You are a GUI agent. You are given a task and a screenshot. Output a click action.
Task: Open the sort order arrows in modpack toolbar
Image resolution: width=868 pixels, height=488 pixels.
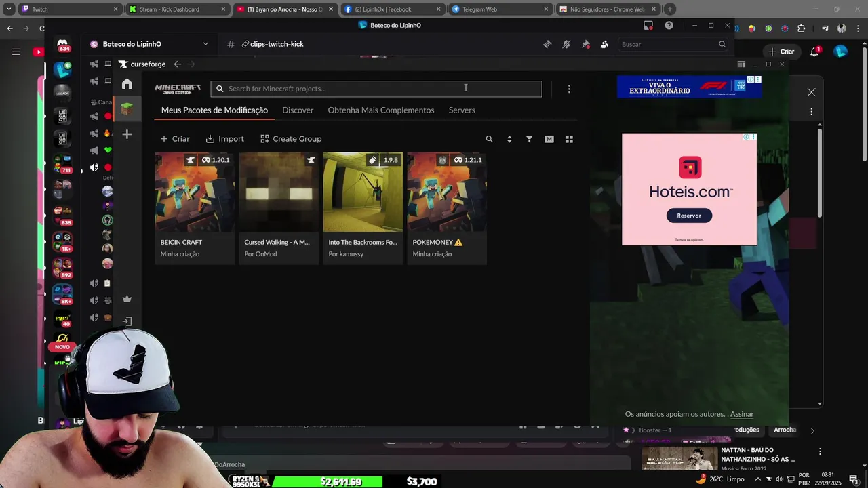pos(509,139)
